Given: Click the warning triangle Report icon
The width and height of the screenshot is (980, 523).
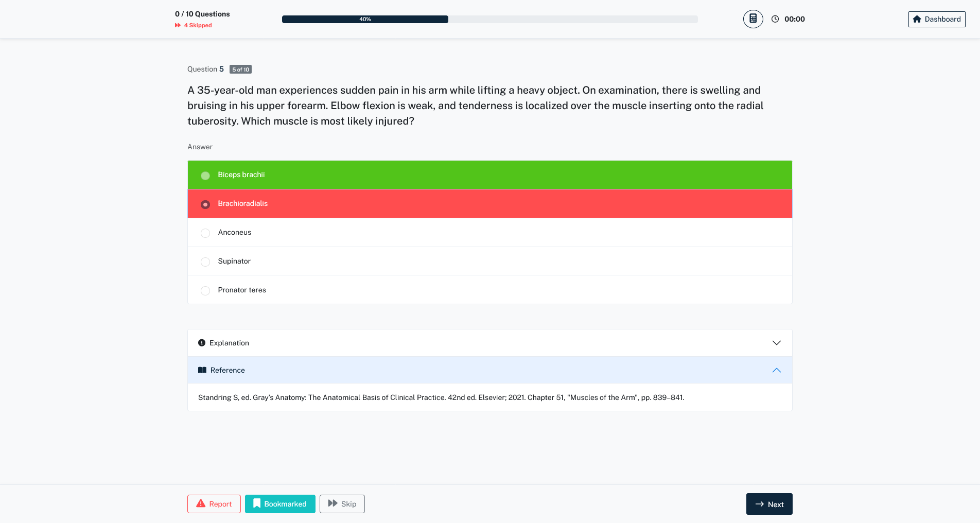Looking at the screenshot, I should pyautogui.click(x=201, y=503).
